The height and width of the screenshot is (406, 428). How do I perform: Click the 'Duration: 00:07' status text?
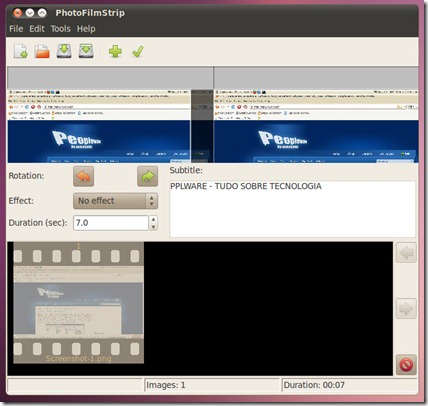pos(314,385)
